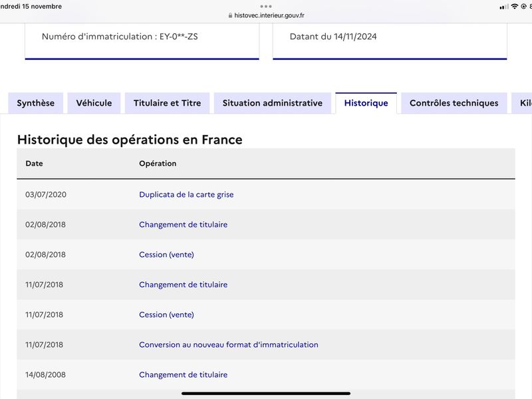Select date 14/08/2008 in table
Viewport: 532px width, 399px height.
(45, 375)
